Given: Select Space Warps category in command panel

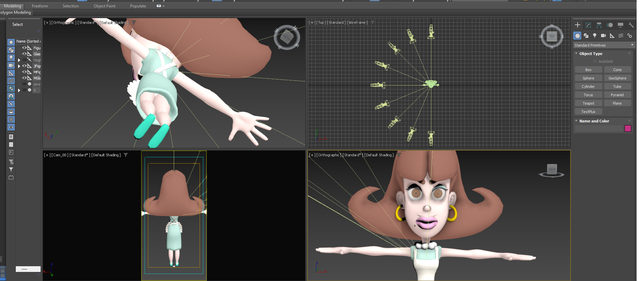Looking at the screenshot, I should [621, 36].
